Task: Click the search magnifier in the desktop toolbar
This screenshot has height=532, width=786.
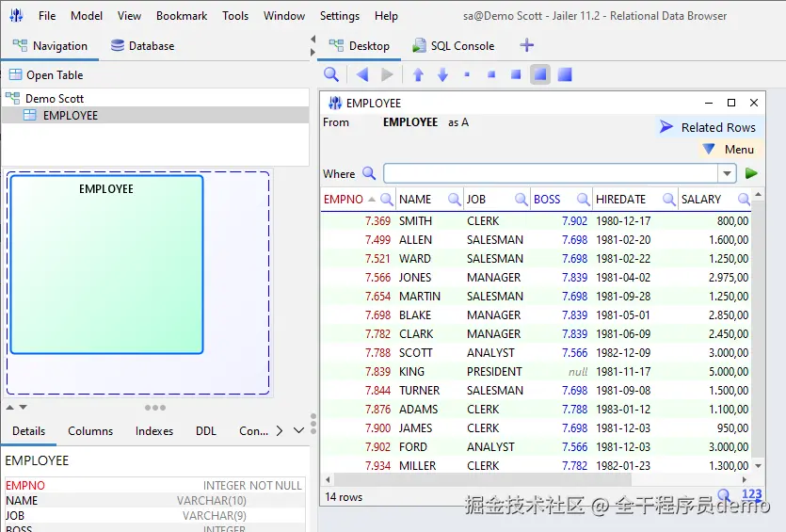Action: pyautogui.click(x=330, y=74)
